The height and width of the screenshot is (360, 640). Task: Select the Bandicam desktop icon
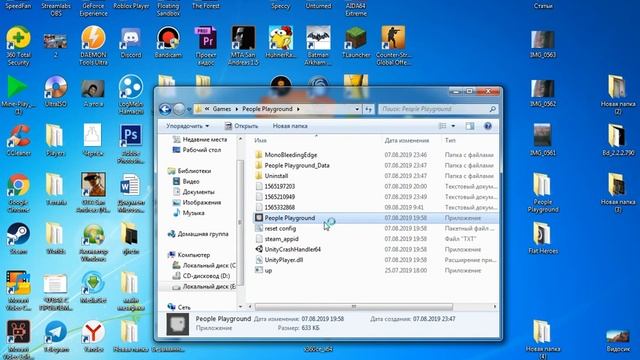168,42
